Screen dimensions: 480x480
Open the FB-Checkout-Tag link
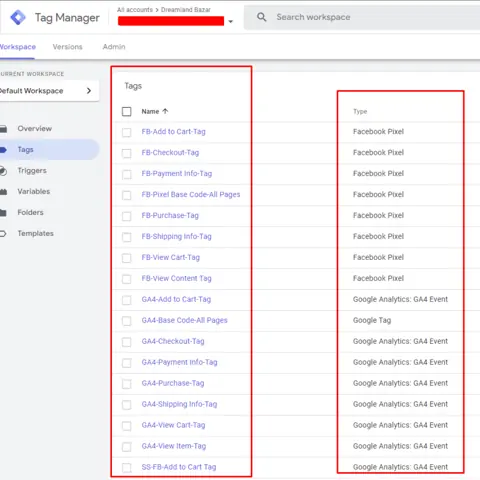pyautogui.click(x=170, y=153)
